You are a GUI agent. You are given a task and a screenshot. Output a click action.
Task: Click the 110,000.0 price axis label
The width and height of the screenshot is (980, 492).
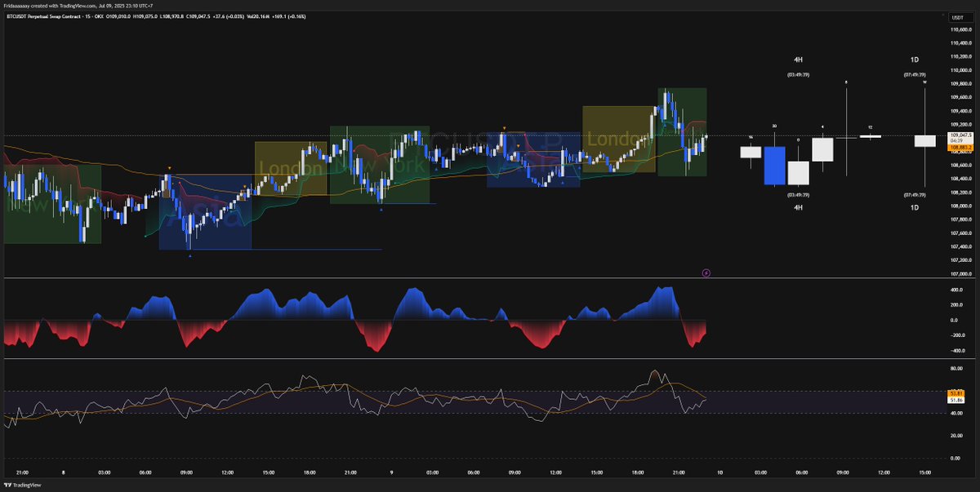[x=960, y=70]
